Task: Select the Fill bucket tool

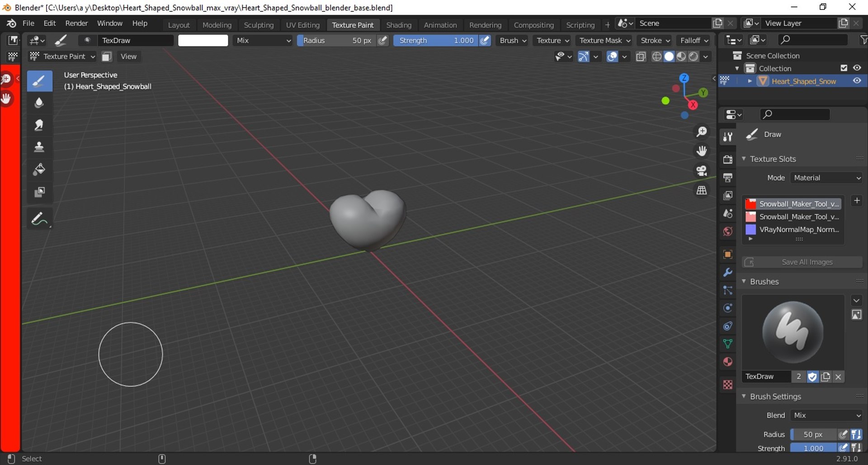Action: pyautogui.click(x=39, y=170)
